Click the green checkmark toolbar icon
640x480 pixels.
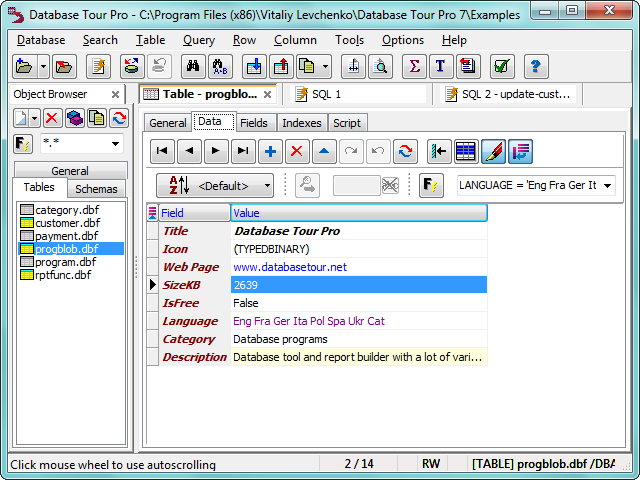pyautogui.click(x=502, y=66)
